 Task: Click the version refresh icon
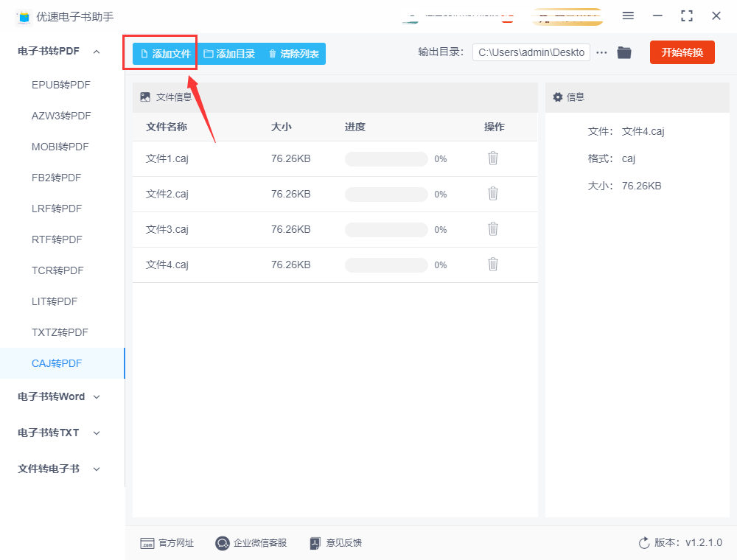(644, 543)
